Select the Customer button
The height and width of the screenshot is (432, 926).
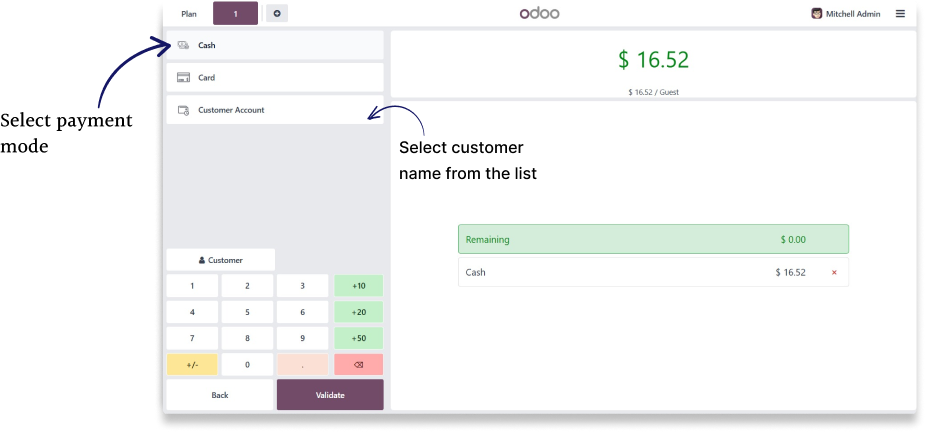pos(220,260)
